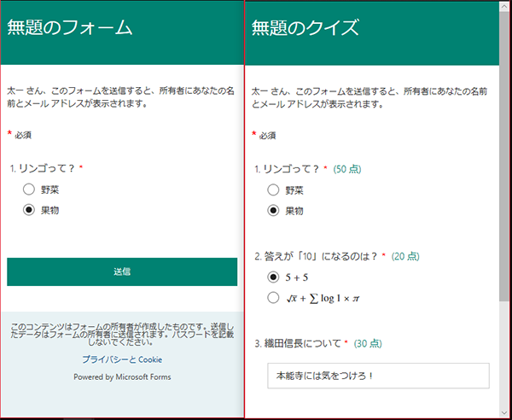512x420 pixels.
Task: Click the (30 点) score label
Action: (368, 343)
